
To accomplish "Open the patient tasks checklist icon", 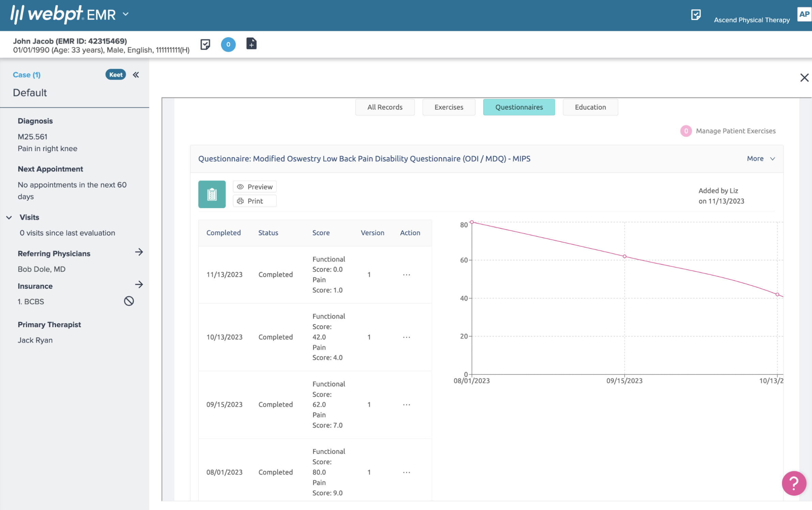I will [x=206, y=44].
